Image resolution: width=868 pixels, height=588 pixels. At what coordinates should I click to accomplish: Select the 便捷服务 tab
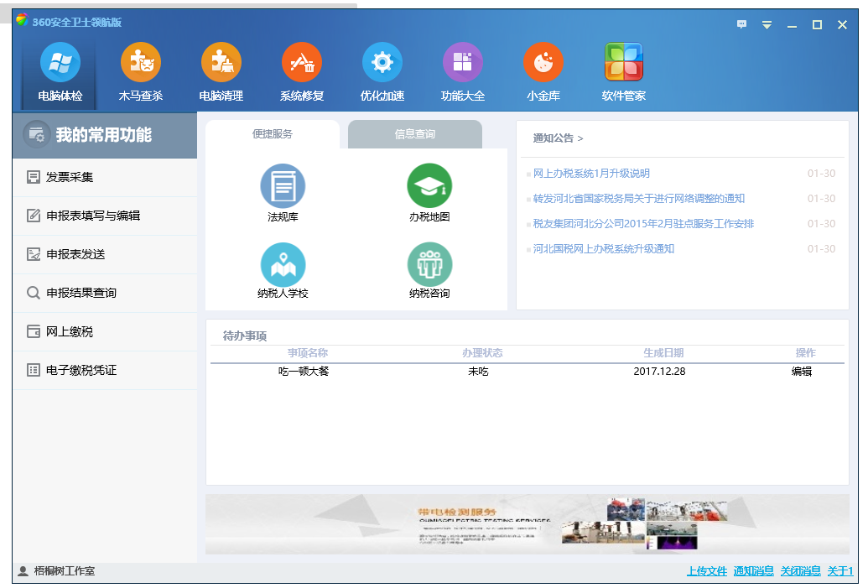[x=273, y=134]
